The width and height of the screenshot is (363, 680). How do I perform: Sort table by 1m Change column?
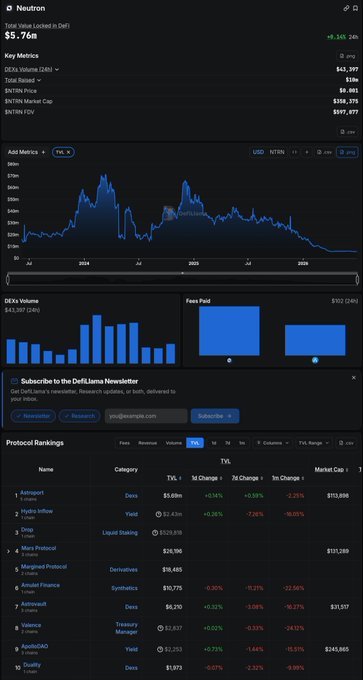point(288,478)
